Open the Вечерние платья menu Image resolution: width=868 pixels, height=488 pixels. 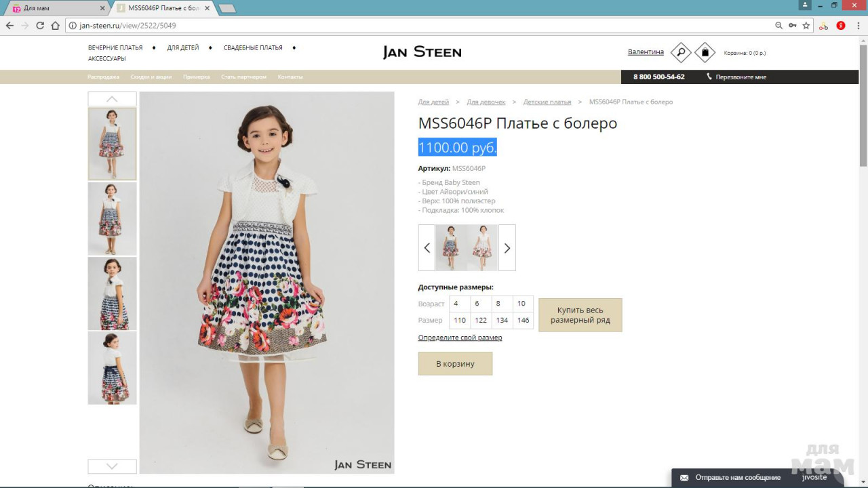pos(115,47)
